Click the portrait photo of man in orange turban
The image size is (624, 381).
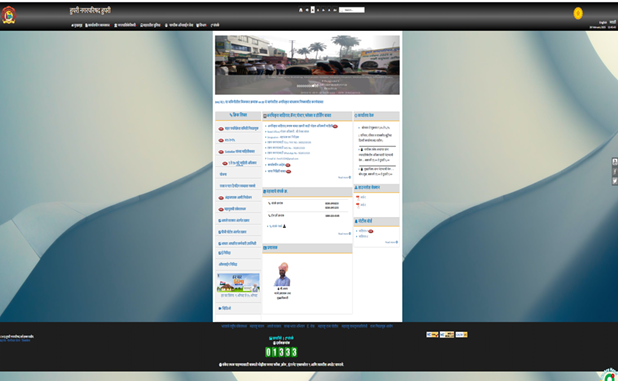tap(283, 274)
